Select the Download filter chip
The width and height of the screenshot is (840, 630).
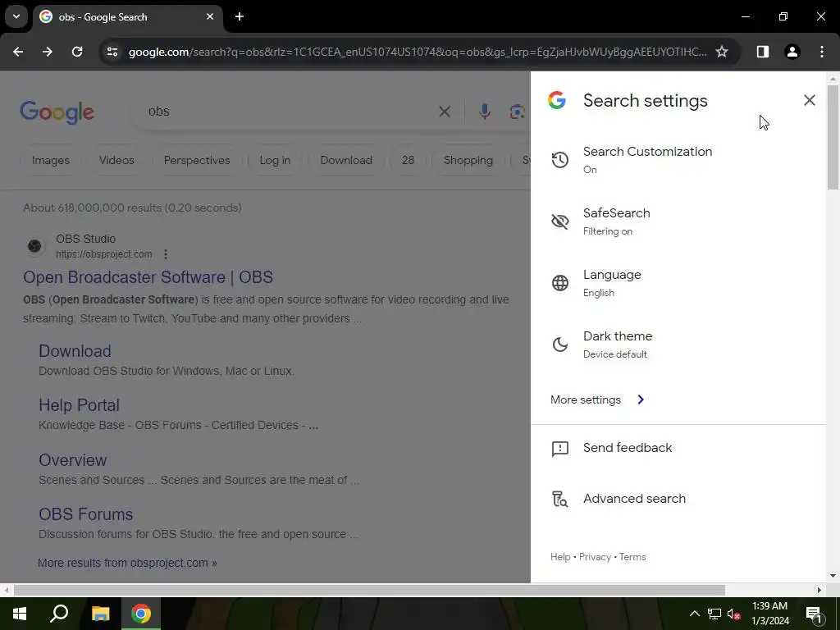(346, 160)
